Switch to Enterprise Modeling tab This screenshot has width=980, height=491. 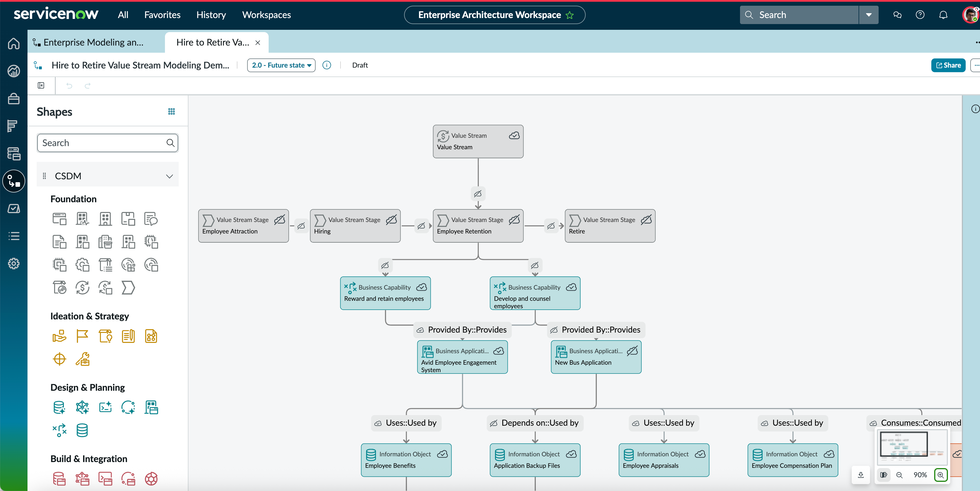(94, 42)
